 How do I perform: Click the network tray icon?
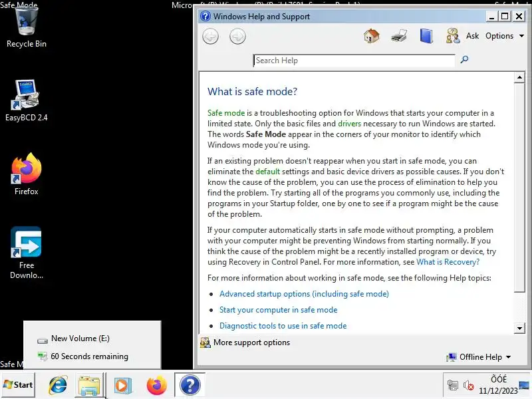(x=453, y=386)
